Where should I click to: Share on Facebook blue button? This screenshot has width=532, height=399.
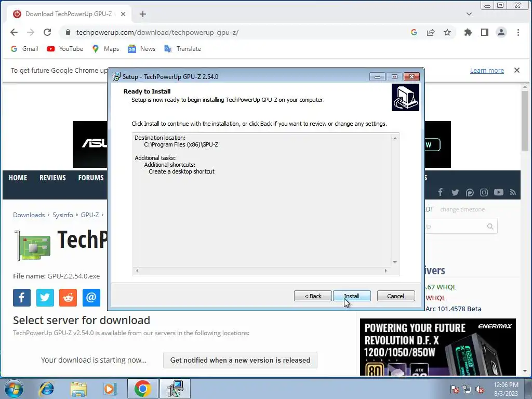(22, 298)
